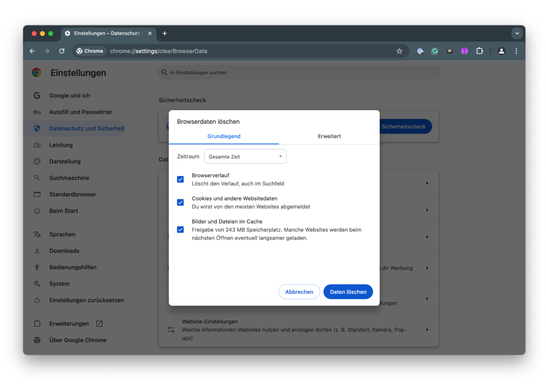Click the Chrome site info chip

click(x=90, y=51)
